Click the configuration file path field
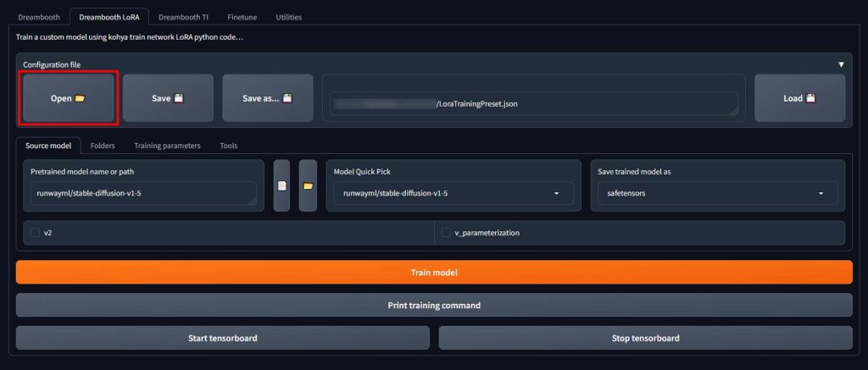Image resolution: width=868 pixels, height=370 pixels. tap(534, 103)
